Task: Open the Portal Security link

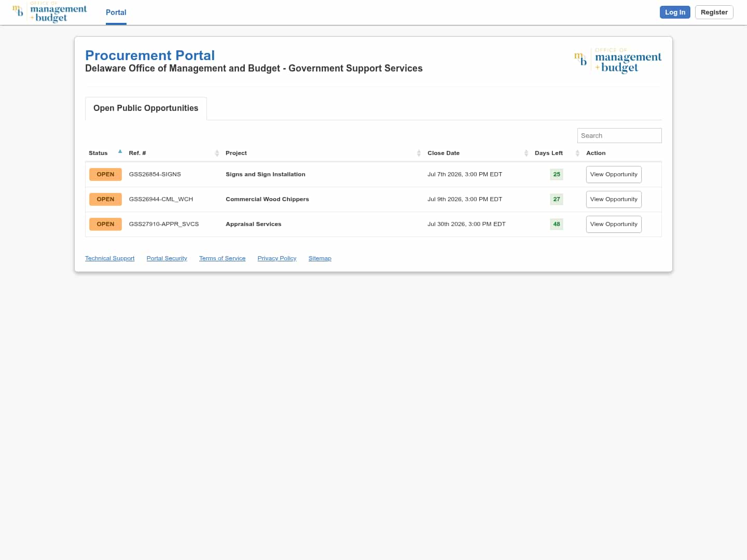Action: 167,258
